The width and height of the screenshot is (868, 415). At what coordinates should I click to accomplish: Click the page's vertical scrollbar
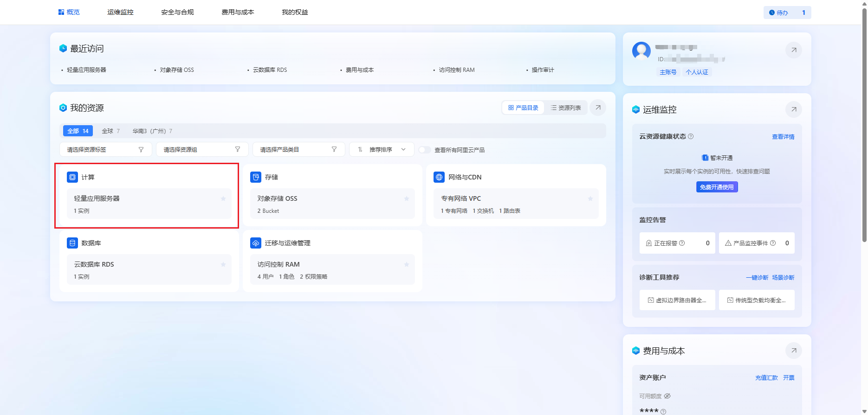click(x=864, y=125)
